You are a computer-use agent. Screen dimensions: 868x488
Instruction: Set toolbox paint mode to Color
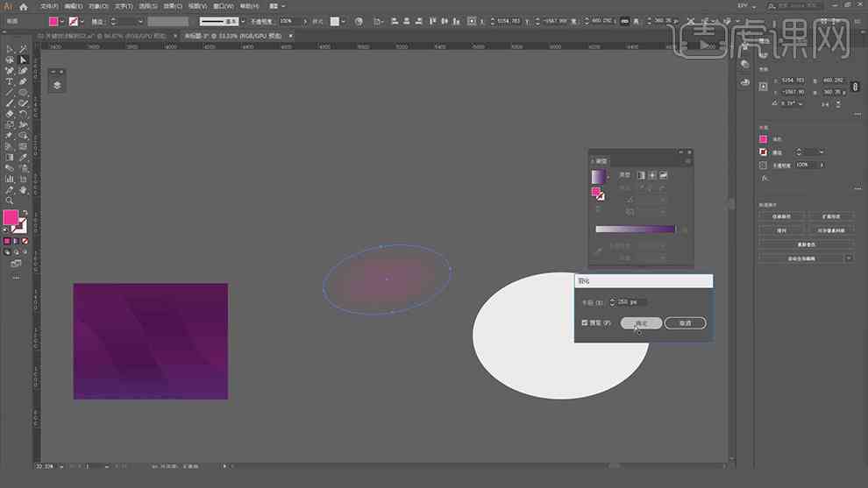coord(7,241)
